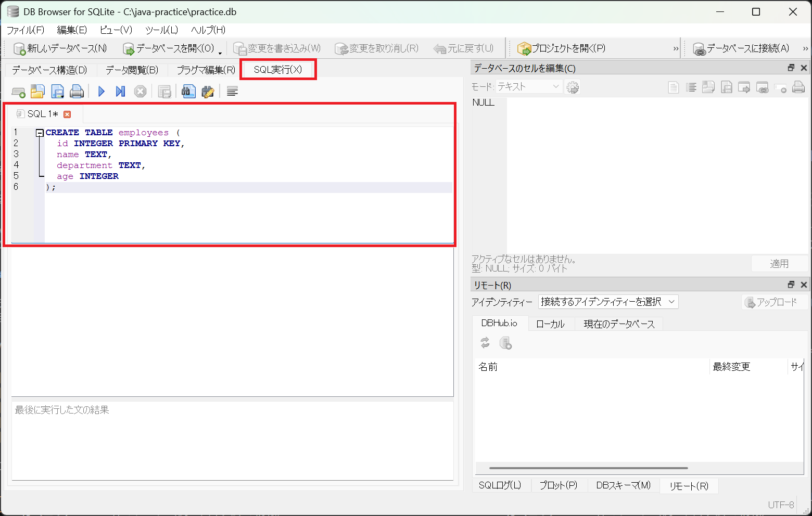This screenshot has height=516, width=812.
Task: Switch to プラグマ編集(R) tab
Action: tap(206, 70)
